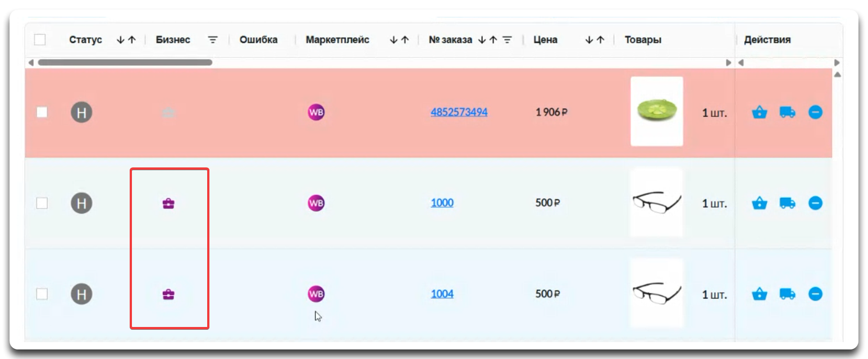Open order number 1004 link
This screenshot has width=868, height=359.
(x=442, y=294)
